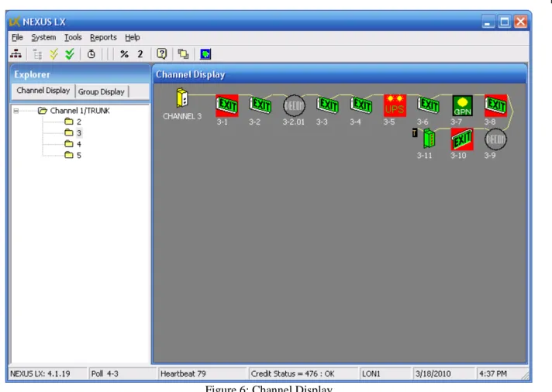Open the Reports menu
The image size is (552, 392).
tap(103, 37)
